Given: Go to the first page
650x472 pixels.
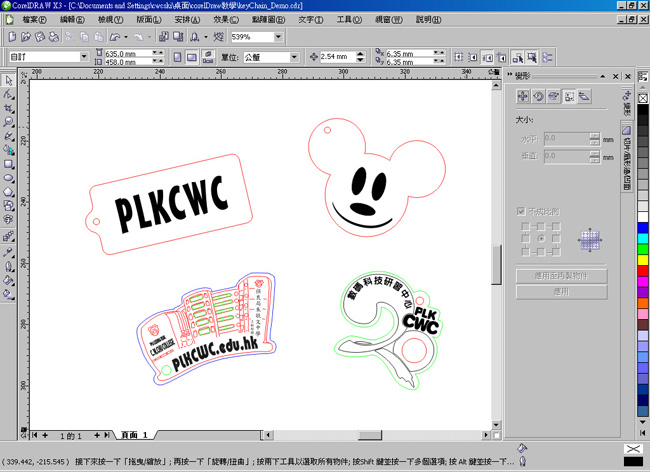Looking at the screenshot, I should coord(35,435).
